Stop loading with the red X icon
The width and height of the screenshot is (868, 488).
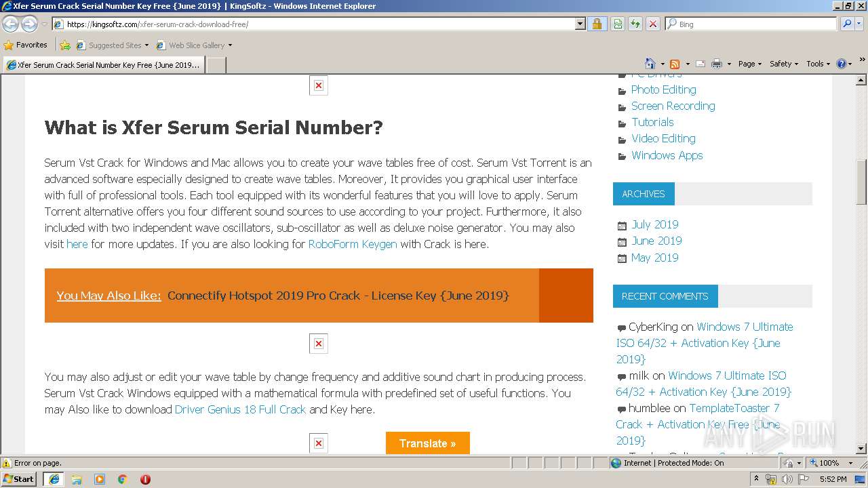click(652, 24)
